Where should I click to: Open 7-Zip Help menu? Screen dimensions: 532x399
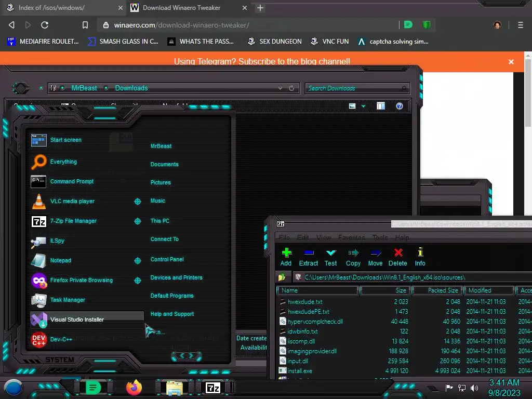click(x=402, y=237)
